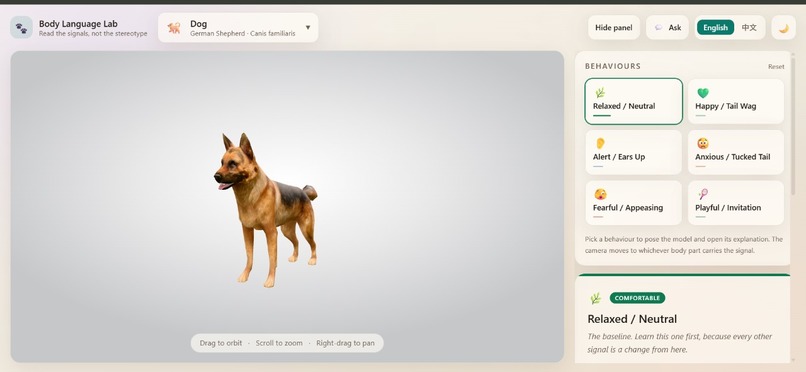Screen dimensions: 806x372
Task: Click the 'Scroll to zoom' hint text
Action: point(279,343)
